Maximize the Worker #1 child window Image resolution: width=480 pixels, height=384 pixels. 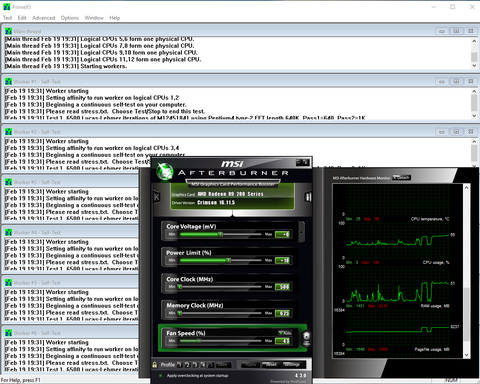click(456, 81)
